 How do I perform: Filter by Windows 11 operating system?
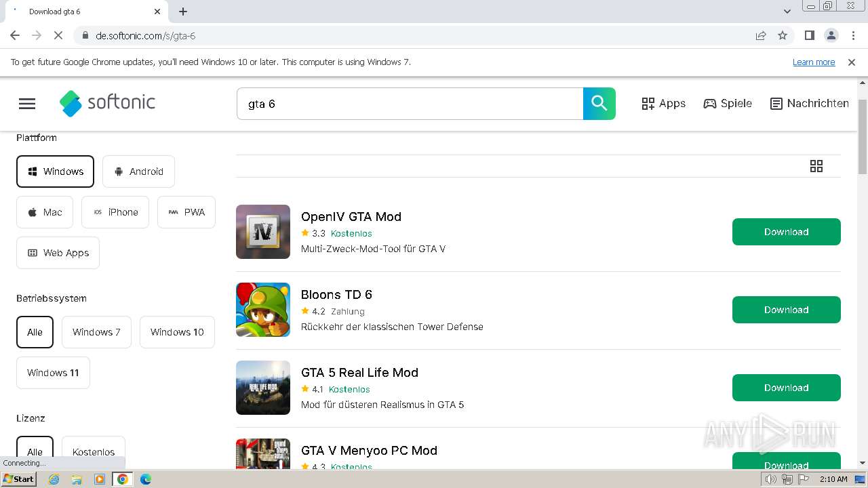coord(53,373)
